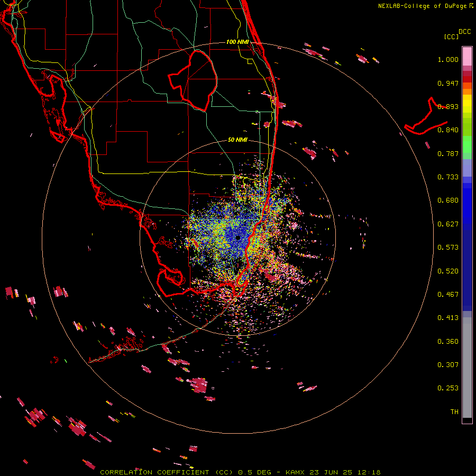The image size is (476, 476).
Task: Click the 1.000 value on the color scale
Action: tap(448, 59)
